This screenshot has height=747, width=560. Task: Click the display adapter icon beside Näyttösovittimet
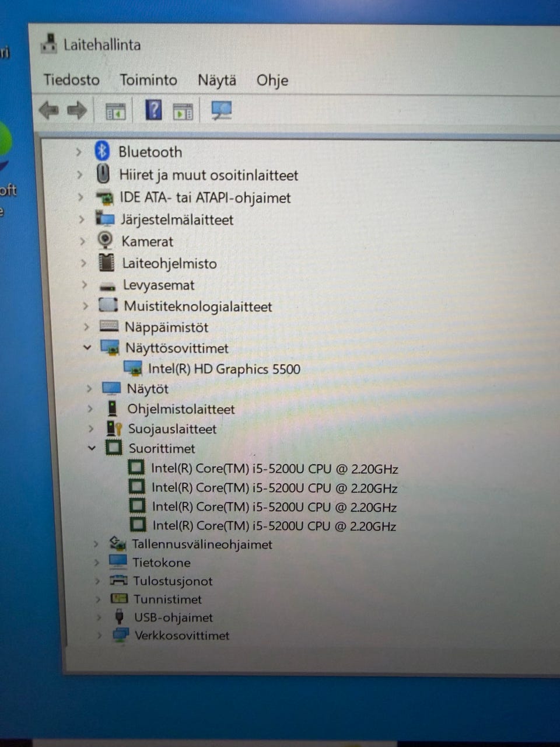click(110, 347)
